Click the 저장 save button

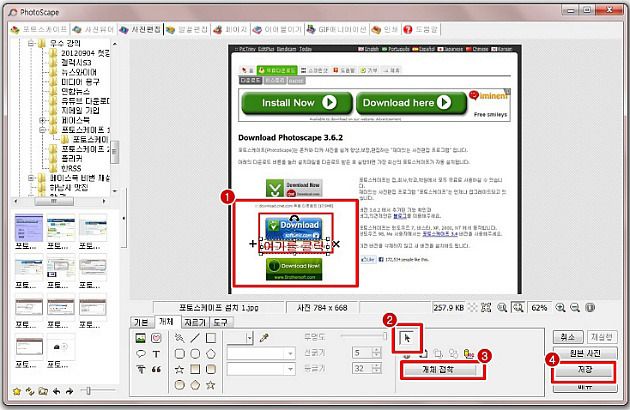585,369
